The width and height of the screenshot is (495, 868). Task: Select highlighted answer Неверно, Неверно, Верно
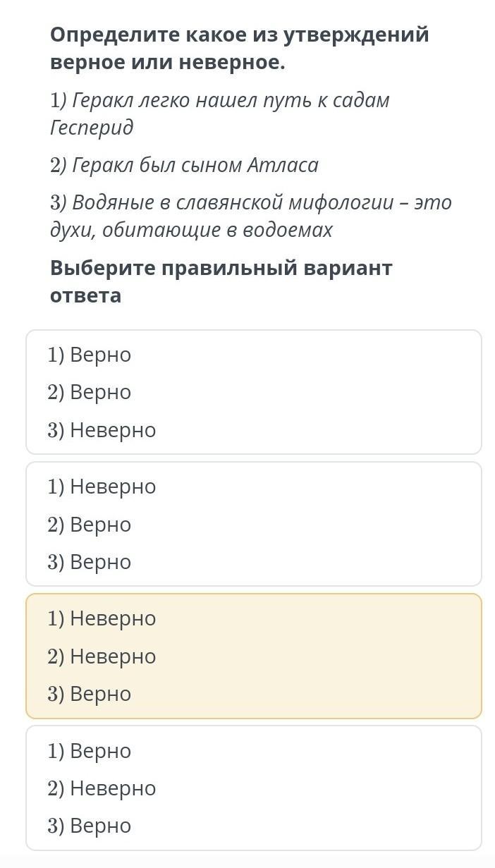coord(254,656)
